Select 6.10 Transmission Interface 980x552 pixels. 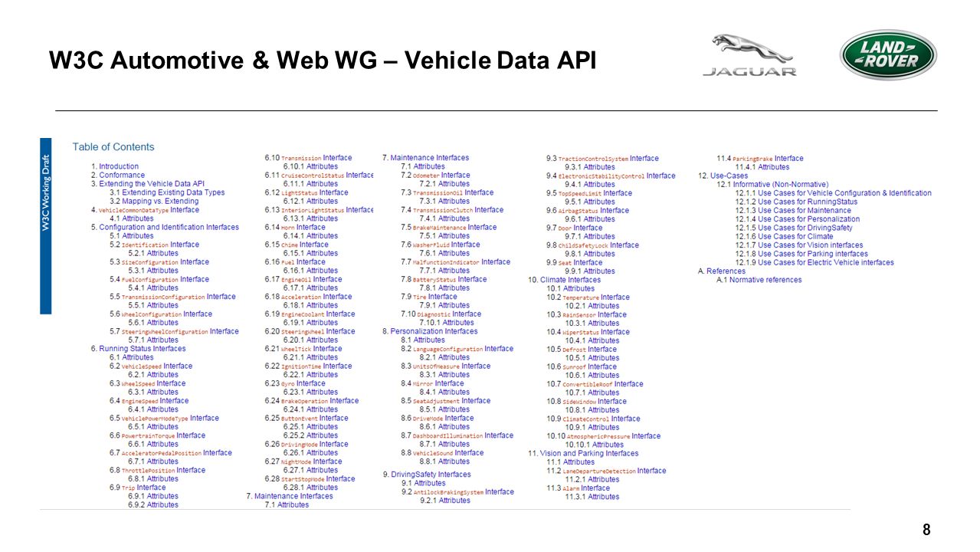pyautogui.click(x=308, y=158)
